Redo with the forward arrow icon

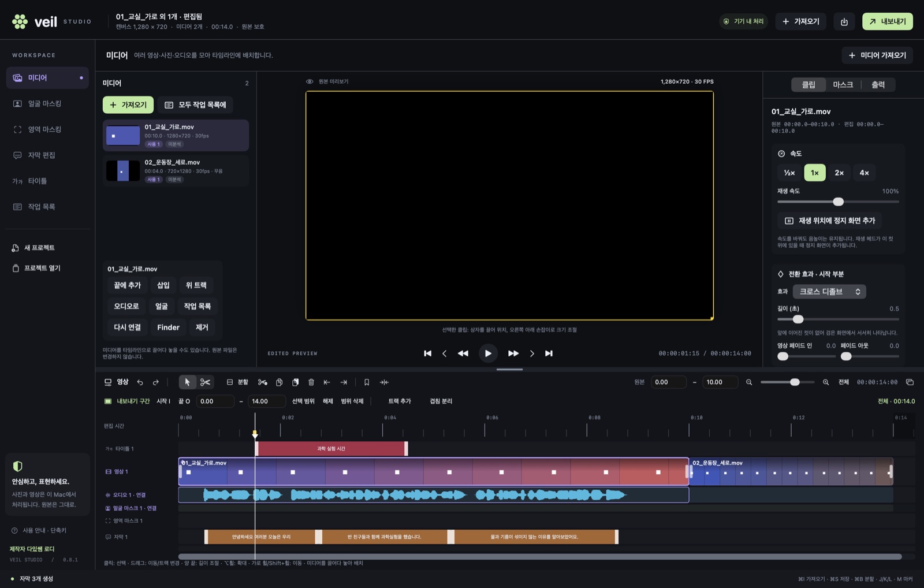[x=155, y=382]
